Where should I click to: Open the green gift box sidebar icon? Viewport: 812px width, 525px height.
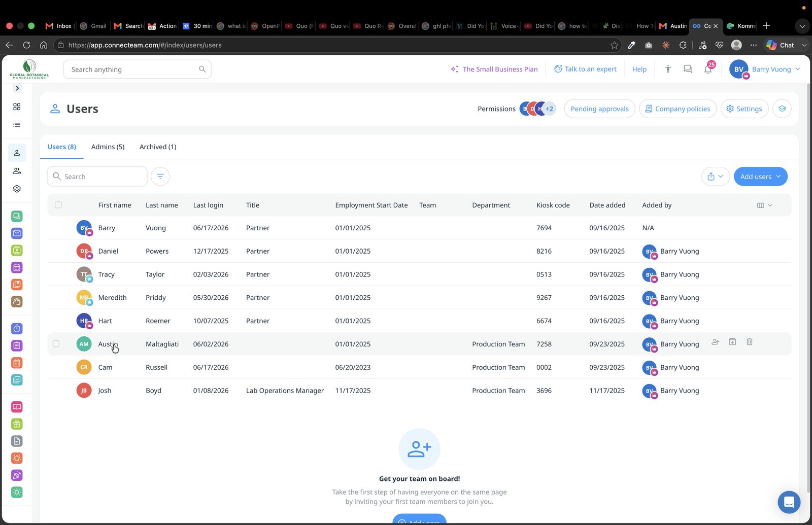pyautogui.click(x=17, y=424)
